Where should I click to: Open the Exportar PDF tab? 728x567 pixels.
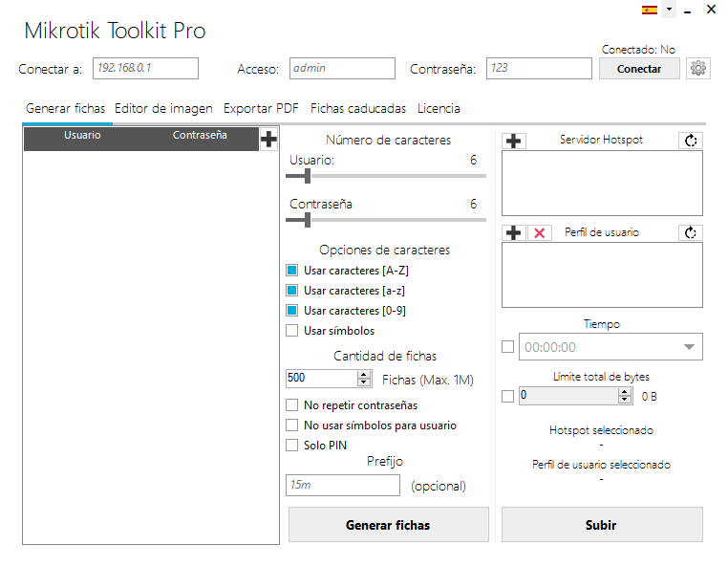(x=261, y=108)
